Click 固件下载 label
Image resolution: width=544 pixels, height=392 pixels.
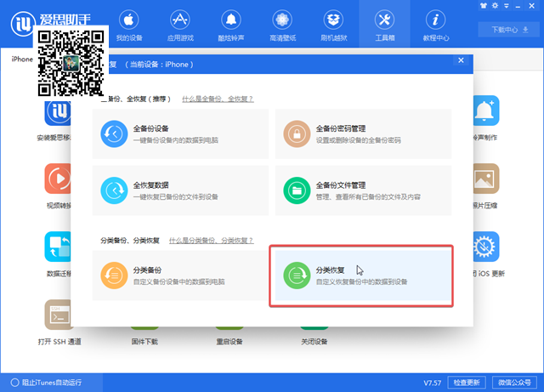(144, 342)
